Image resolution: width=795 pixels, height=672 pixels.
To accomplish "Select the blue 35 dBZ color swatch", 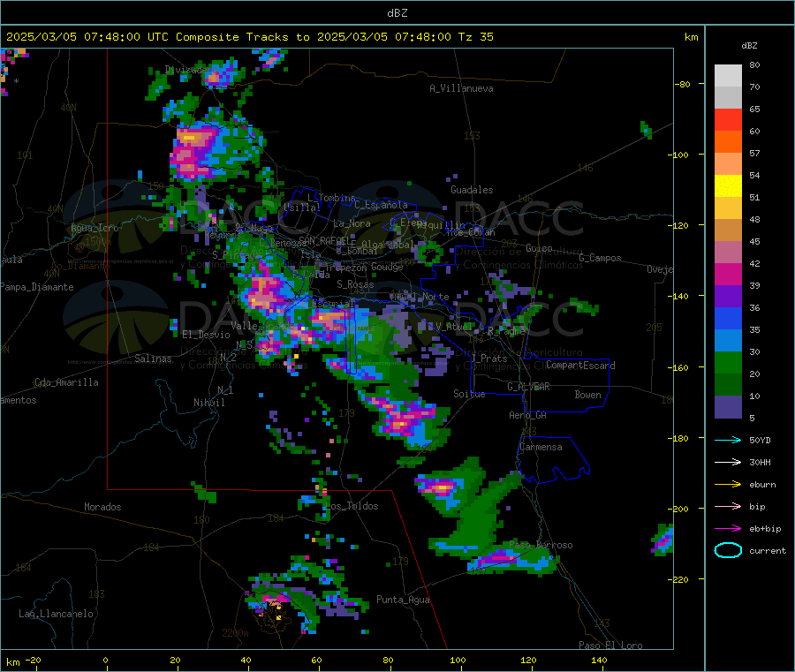I will click(x=728, y=318).
